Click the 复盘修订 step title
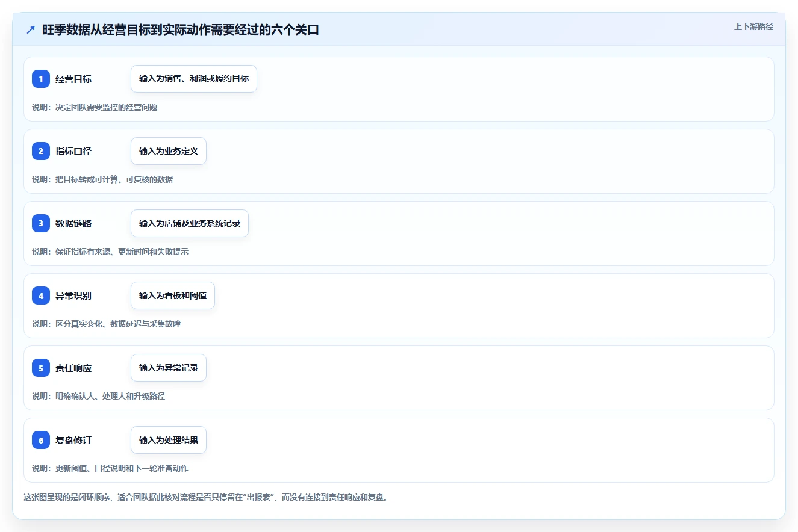The height and width of the screenshot is (532, 798). coord(73,440)
